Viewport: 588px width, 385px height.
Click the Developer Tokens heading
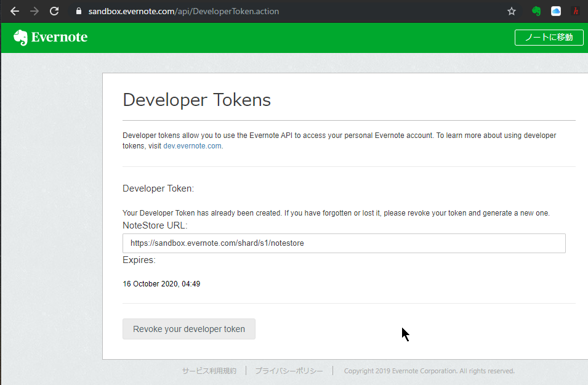pos(196,100)
